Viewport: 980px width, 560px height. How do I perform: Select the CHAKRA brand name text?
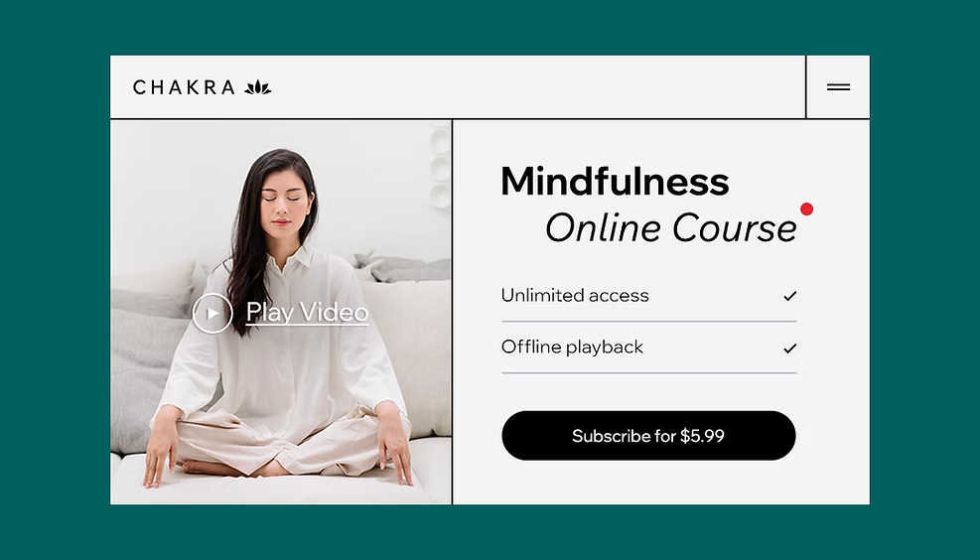click(x=184, y=87)
